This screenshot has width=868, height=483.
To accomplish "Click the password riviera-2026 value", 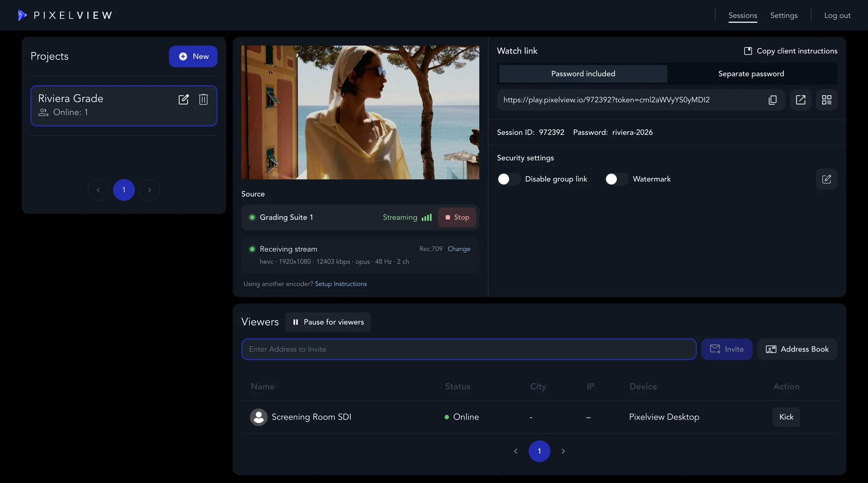I will click(x=632, y=132).
